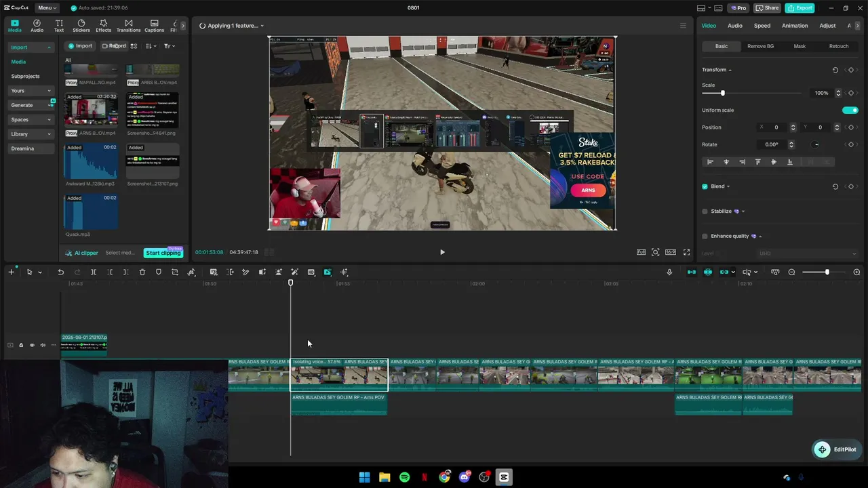Open File Explorer from the taskbar
Viewport: 868px width, 488px height.
point(384,477)
